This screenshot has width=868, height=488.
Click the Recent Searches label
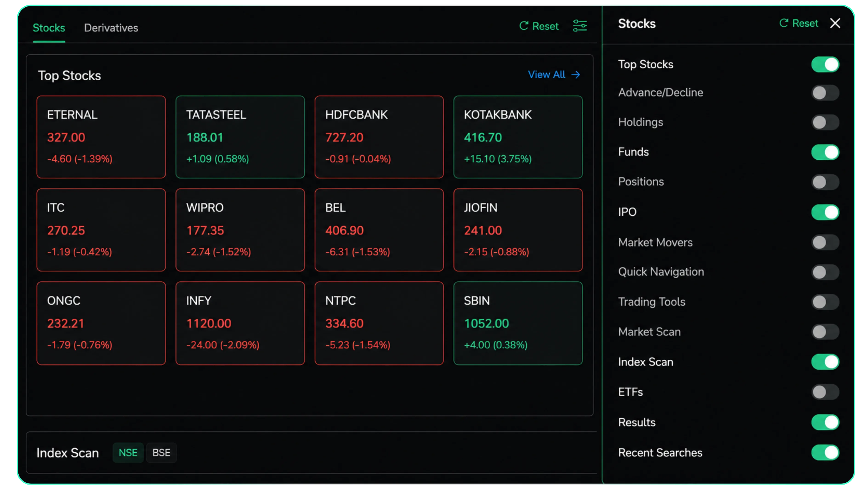[660, 453]
